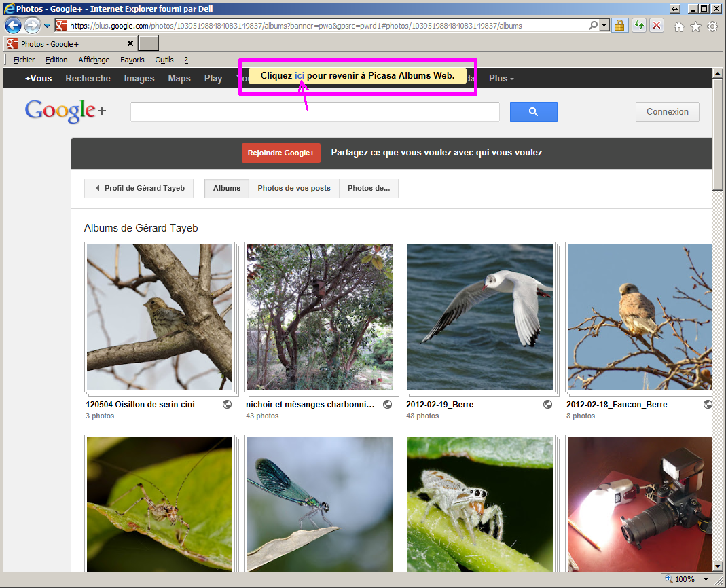
Task: Open the jumping spider album thumbnail
Action: (480, 504)
